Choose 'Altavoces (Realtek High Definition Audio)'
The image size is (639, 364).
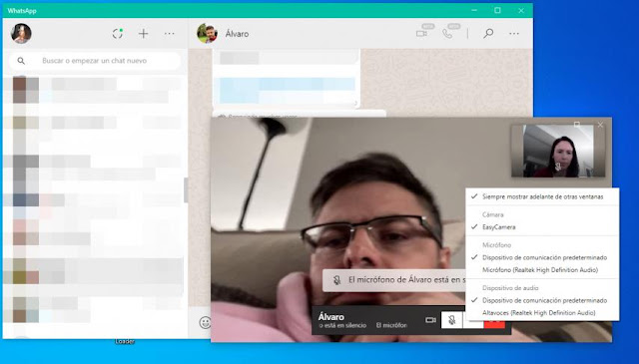click(x=542, y=313)
